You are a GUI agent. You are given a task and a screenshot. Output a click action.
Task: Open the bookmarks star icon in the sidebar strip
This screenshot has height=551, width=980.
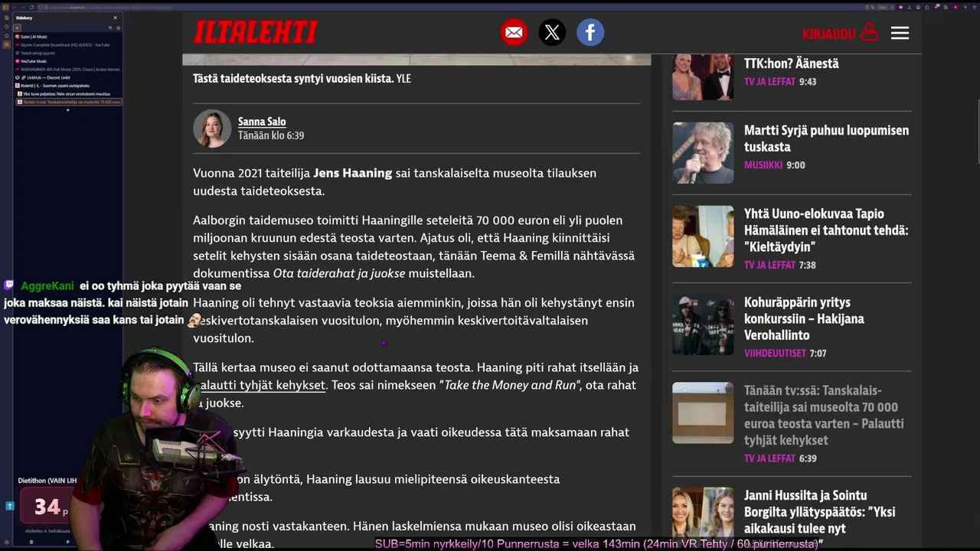(x=6, y=35)
